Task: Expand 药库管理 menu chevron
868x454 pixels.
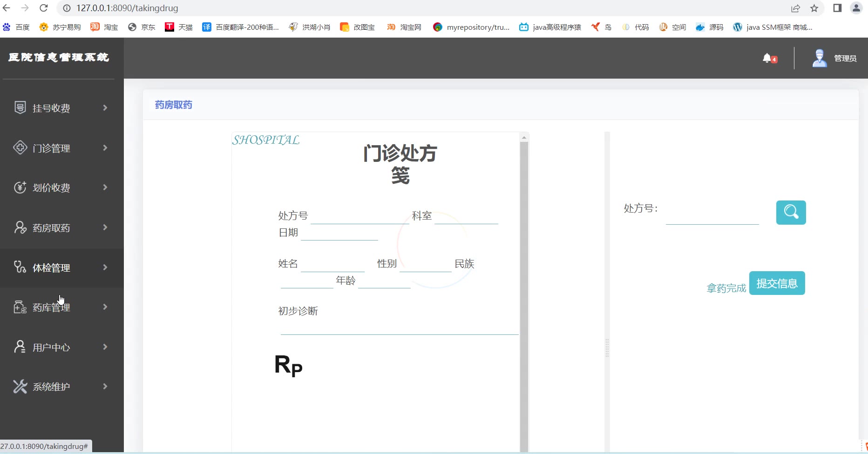Action: [x=105, y=307]
